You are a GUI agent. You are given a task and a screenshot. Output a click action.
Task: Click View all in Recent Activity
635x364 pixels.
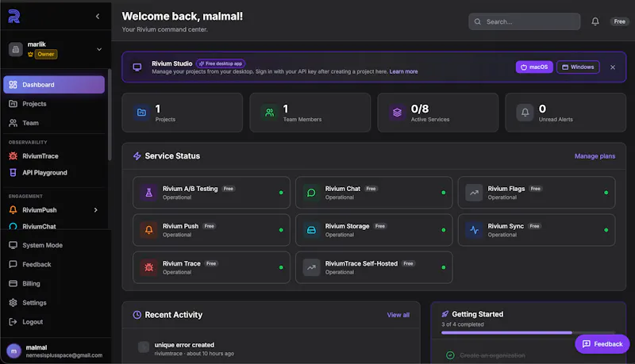398,315
